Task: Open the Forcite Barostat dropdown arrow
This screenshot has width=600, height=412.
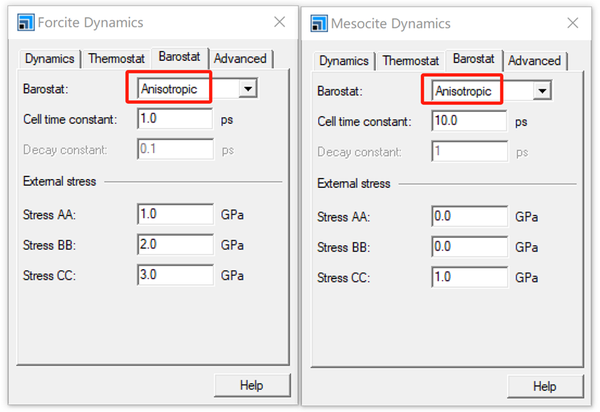Action: coord(247,89)
